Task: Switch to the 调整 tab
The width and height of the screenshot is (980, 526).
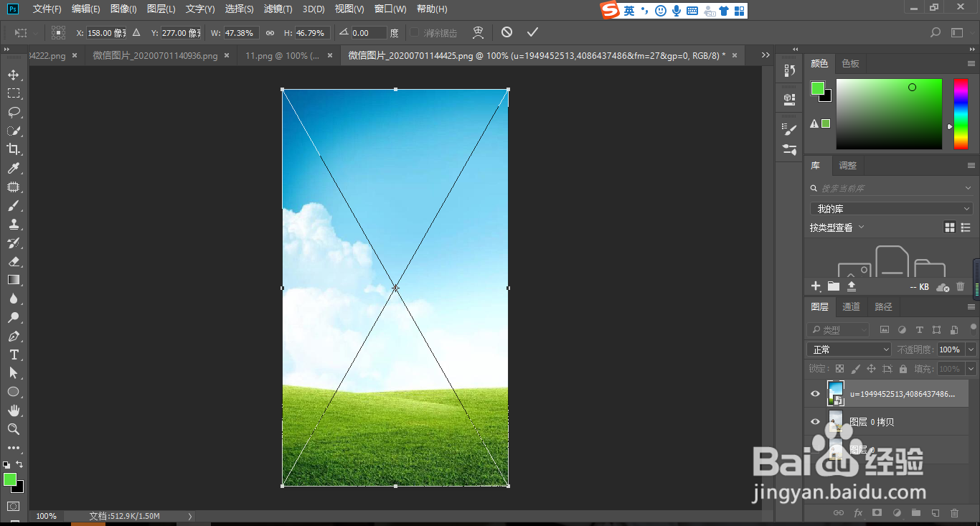Action: coord(848,166)
